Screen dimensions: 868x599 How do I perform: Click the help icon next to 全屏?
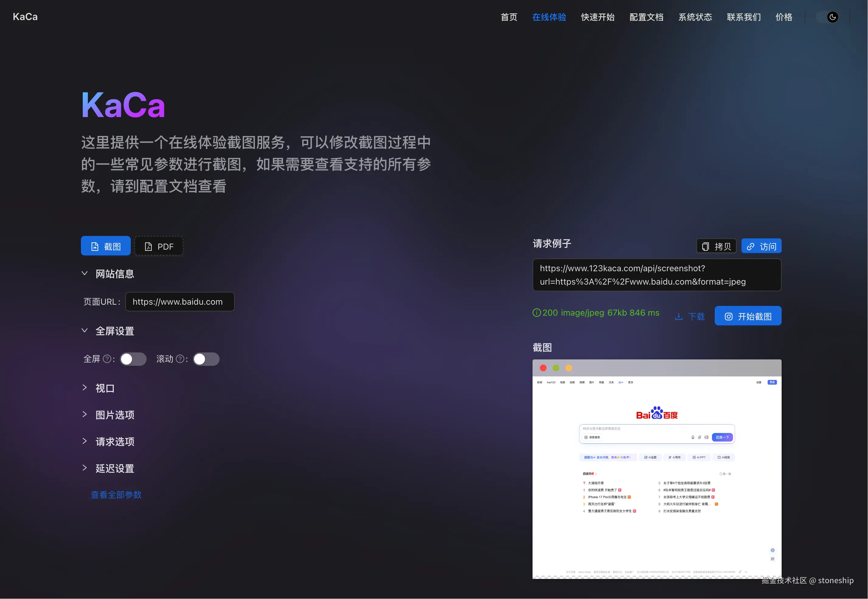[x=107, y=359]
